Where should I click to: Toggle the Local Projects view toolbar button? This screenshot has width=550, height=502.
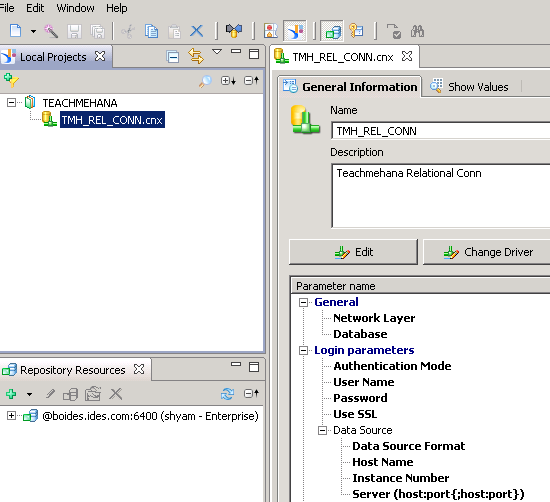click(x=295, y=31)
